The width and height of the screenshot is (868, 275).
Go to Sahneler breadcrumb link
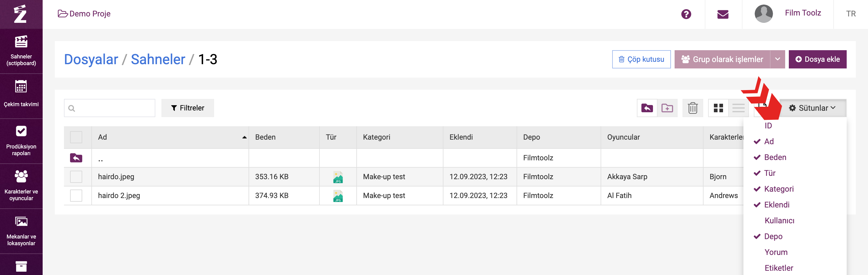point(158,59)
